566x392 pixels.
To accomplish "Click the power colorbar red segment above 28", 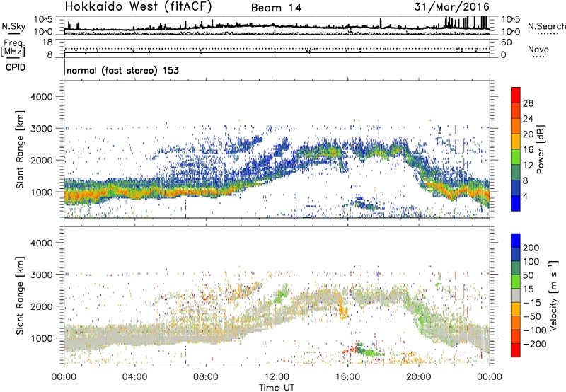I will (516, 96).
